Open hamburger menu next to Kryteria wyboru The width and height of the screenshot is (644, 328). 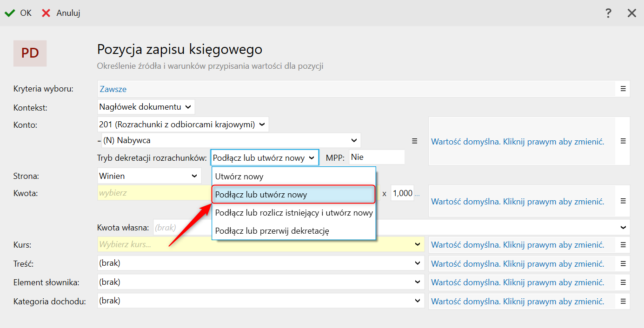(x=623, y=89)
